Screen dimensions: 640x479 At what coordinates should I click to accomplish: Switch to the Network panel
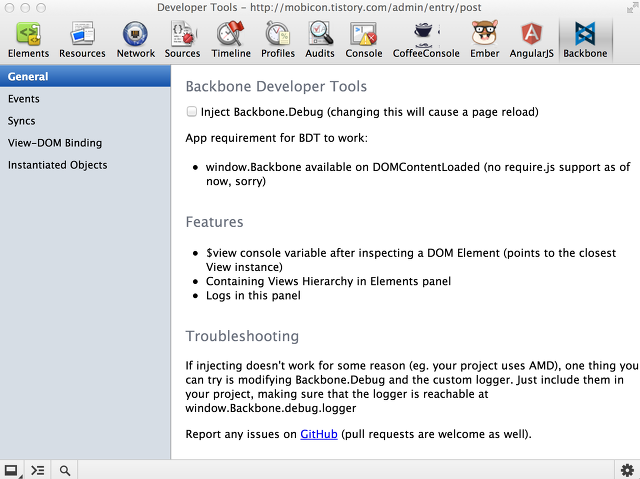tap(136, 40)
